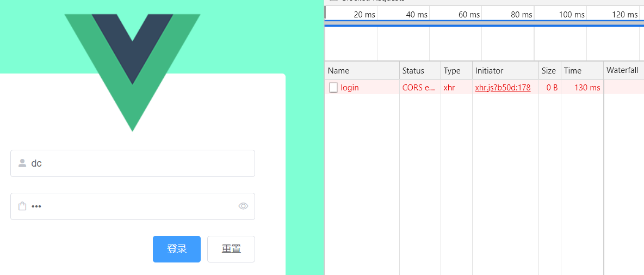
Task: Click the document icon beside login request
Action: [x=333, y=87]
